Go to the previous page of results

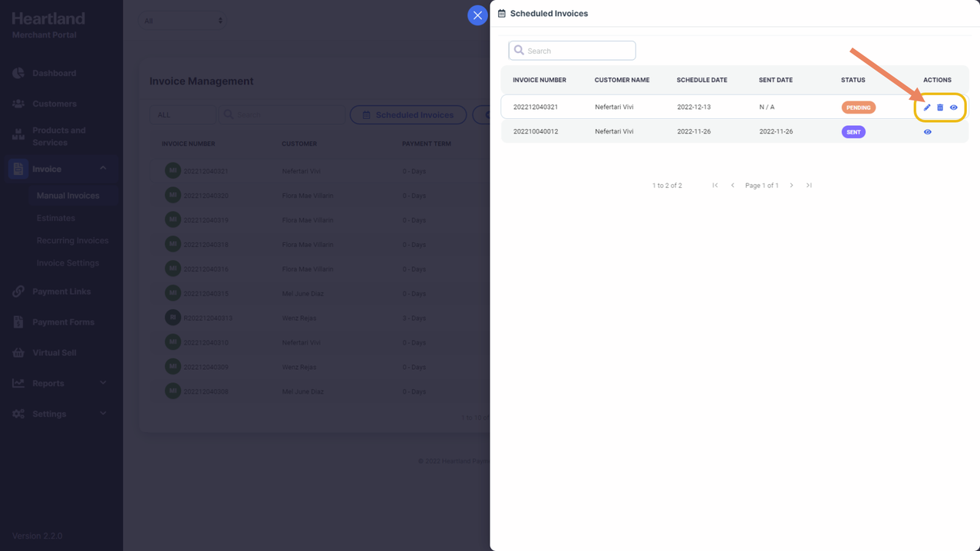pyautogui.click(x=733, y=186)
